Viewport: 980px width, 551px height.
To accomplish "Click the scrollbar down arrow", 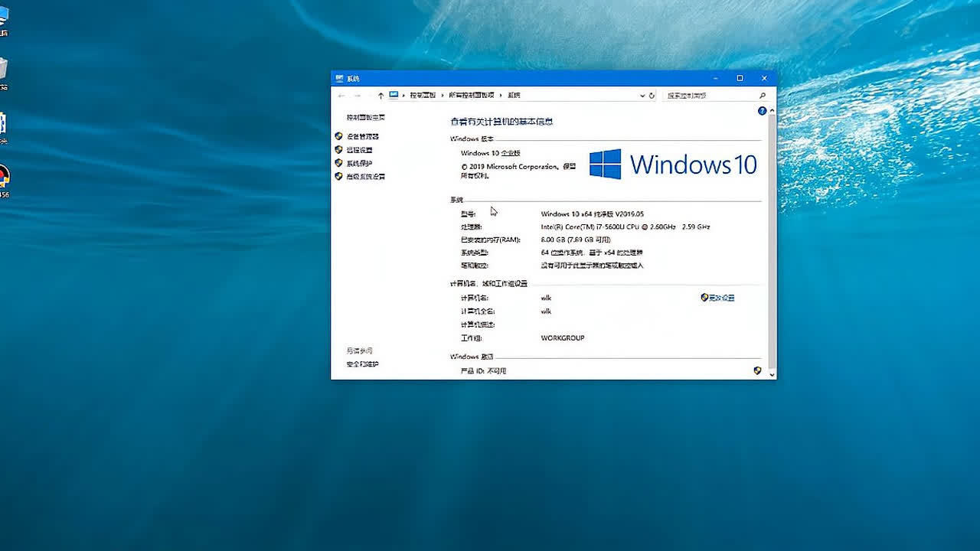I will (x=770, y=373).
